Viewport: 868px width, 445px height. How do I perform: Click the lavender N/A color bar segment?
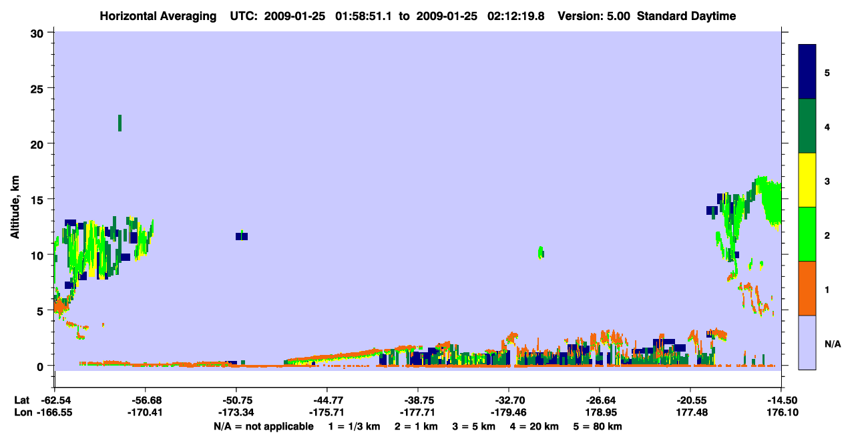[x=807, y=342]
